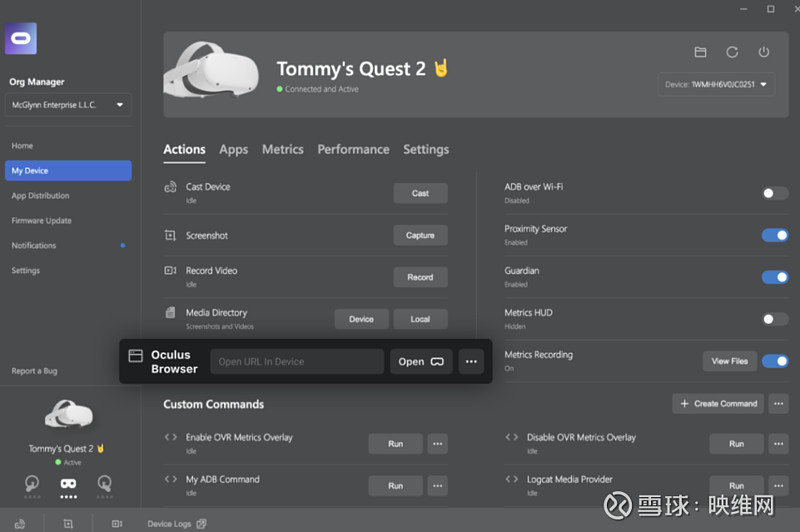The image size is (800, 532).
Task: Click the Create Command button
Action: pyautogui.click(x=718, y=403)
